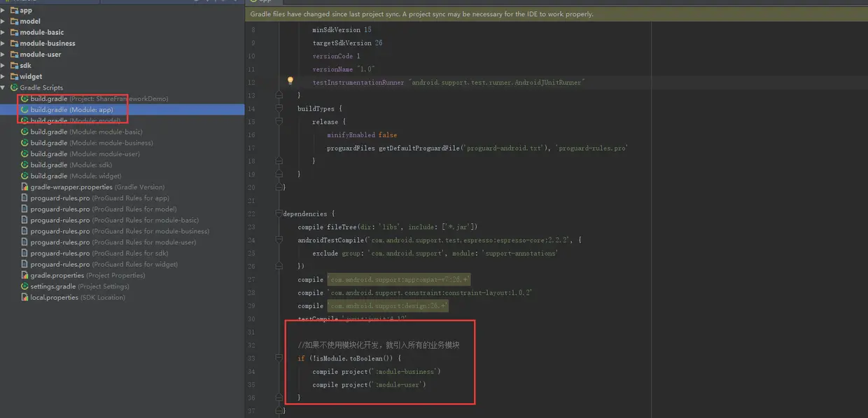Click the Chinese comment on line 32
This screenshot has width=868, height=418.
[378, 345]
